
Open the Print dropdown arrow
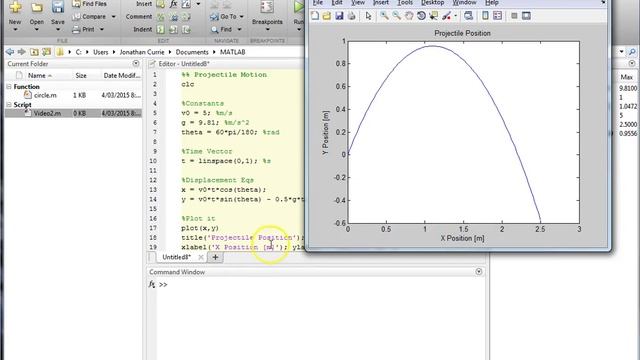pyautogui.click(x=102, y=29)
